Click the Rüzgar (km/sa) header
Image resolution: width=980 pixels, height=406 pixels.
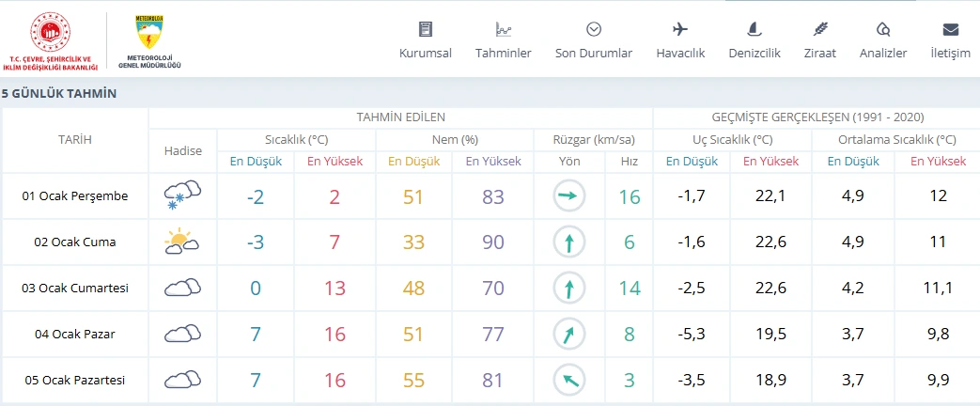593,139
